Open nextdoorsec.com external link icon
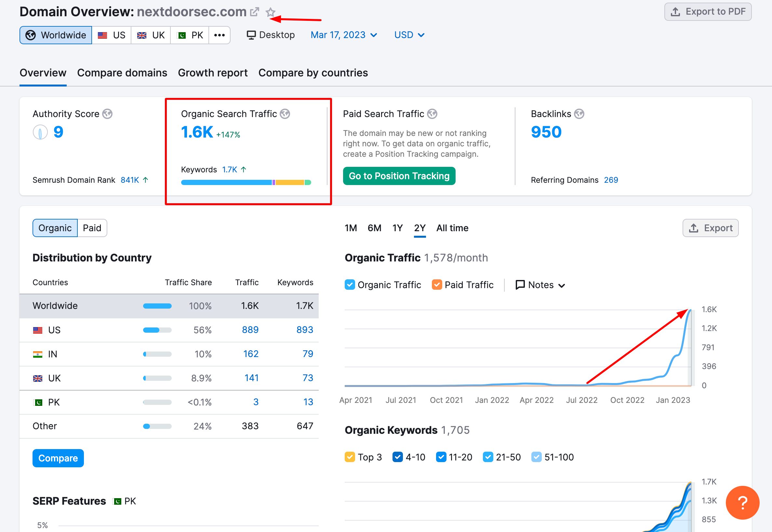The height and width of the screenshot is (532, 772). click(x=254, y=12)
